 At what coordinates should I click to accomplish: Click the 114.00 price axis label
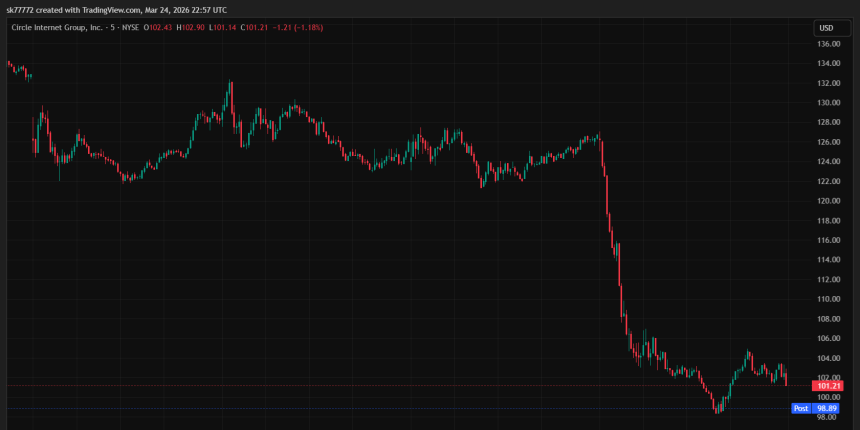click(828, 260)
